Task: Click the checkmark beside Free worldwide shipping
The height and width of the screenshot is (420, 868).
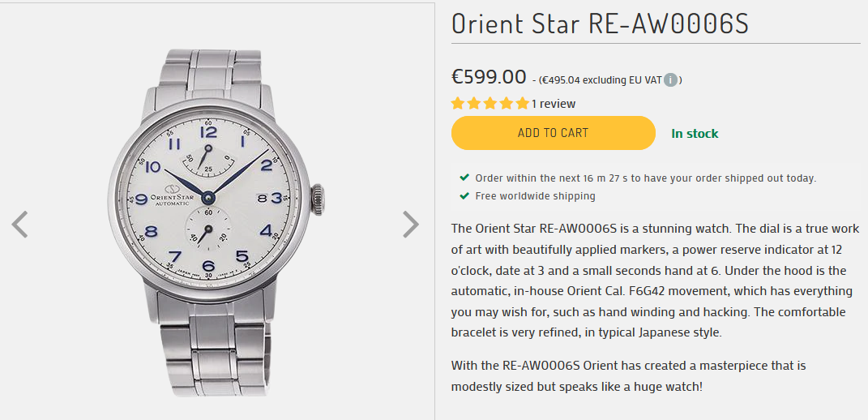Action: click(x=464, y=195)
